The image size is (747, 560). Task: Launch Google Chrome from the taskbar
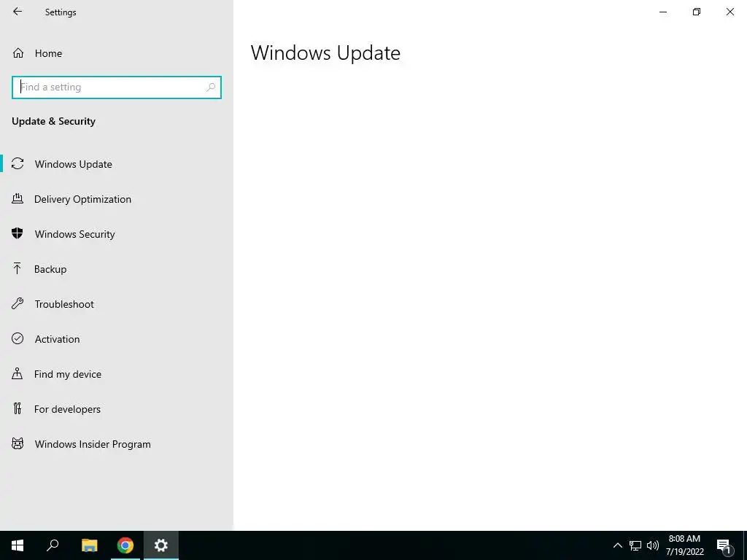pos(125,545)
